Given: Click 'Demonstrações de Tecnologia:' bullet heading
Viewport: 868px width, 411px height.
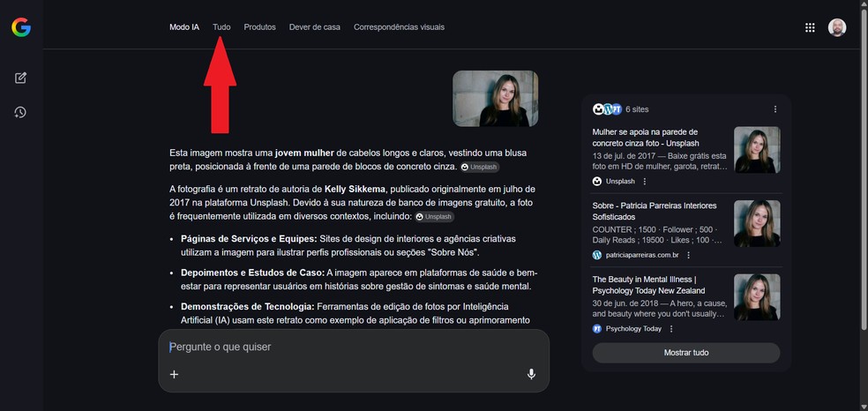Looking at the screenshot, I should pos(248,307).
